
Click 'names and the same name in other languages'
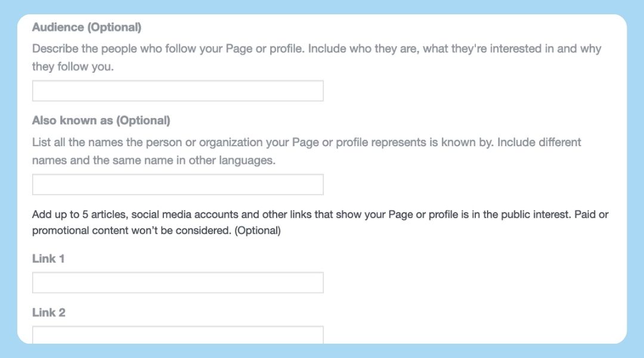coord(153,161)
